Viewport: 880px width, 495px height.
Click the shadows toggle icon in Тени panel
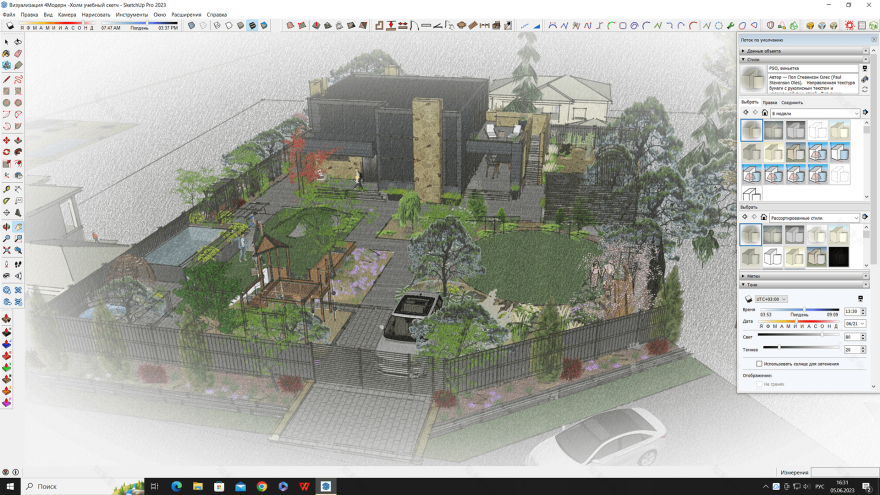point(748,299)
